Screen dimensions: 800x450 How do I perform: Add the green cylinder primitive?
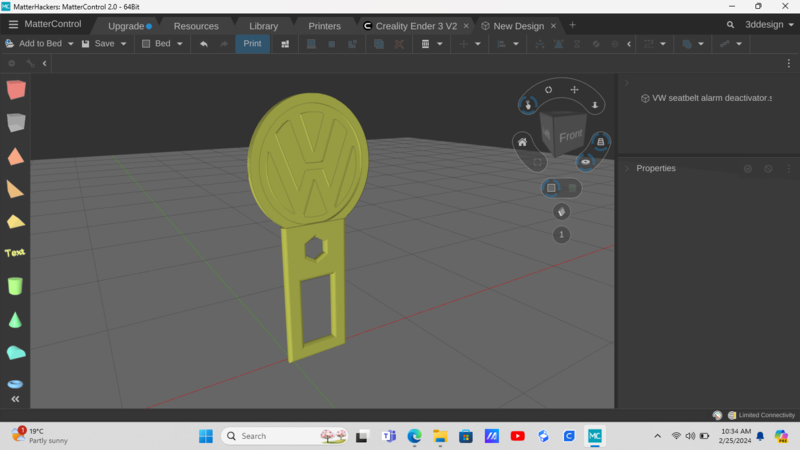(15, 286)
